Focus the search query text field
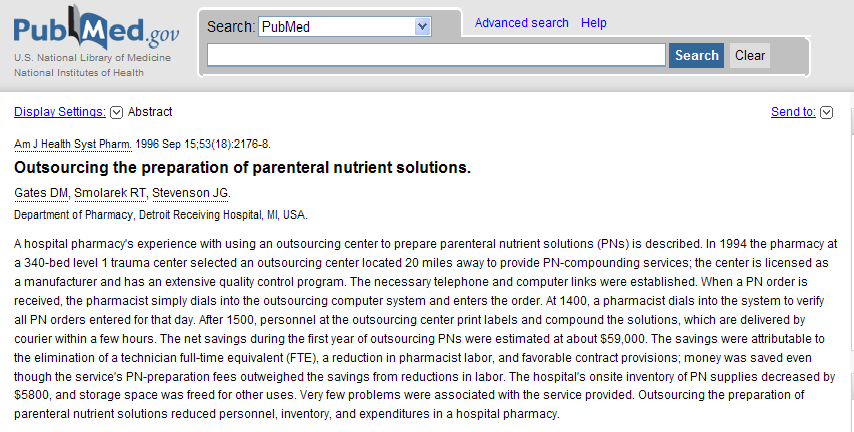Image resolution: width=854 pixels, height=432 pixels. click(436, 55)
